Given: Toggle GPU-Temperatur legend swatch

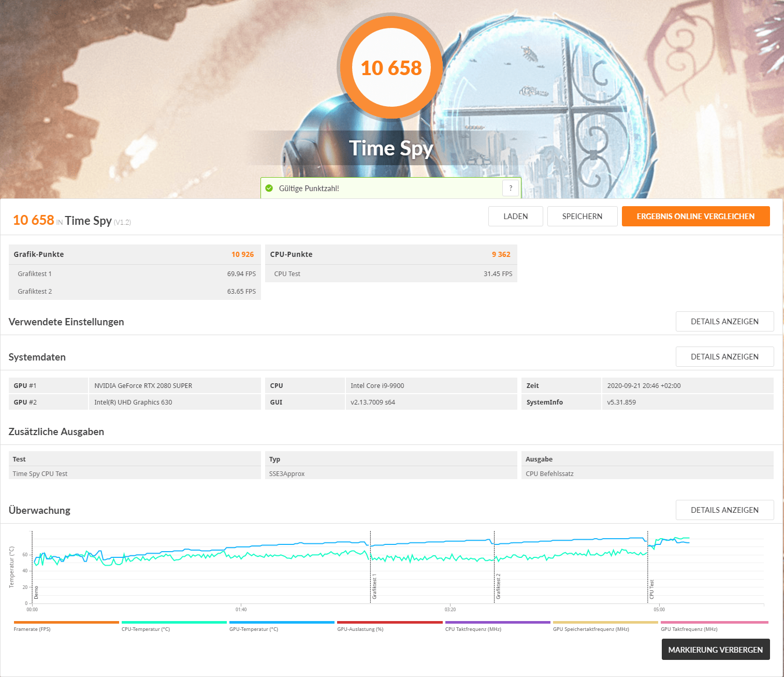Looking at the screenshot, I should [x=282, y=623].
